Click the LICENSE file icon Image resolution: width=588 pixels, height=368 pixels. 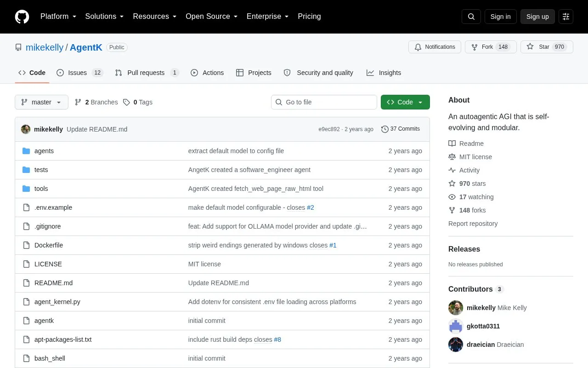26,264
